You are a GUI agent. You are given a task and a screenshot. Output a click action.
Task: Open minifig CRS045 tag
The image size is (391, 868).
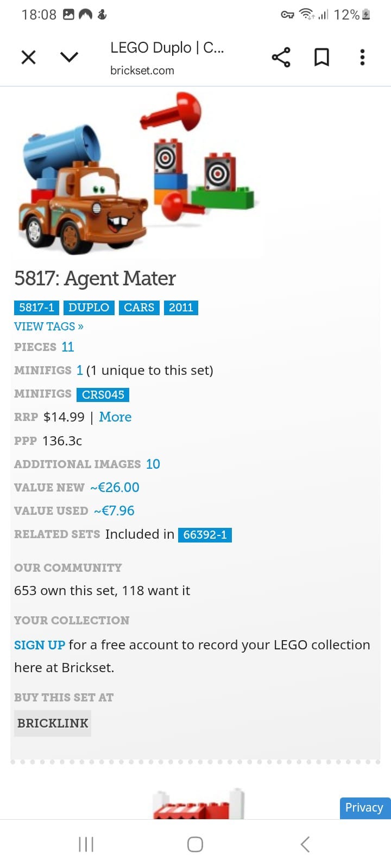tap(103, 394)
